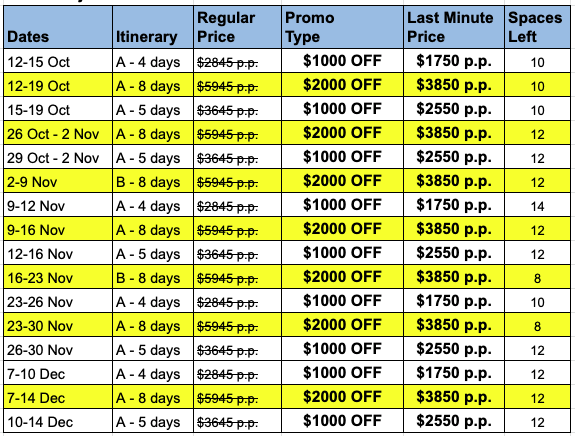Screen dimensions: 575x436
Task: Click the Spaces Left header cell
Action: (537, 27)
